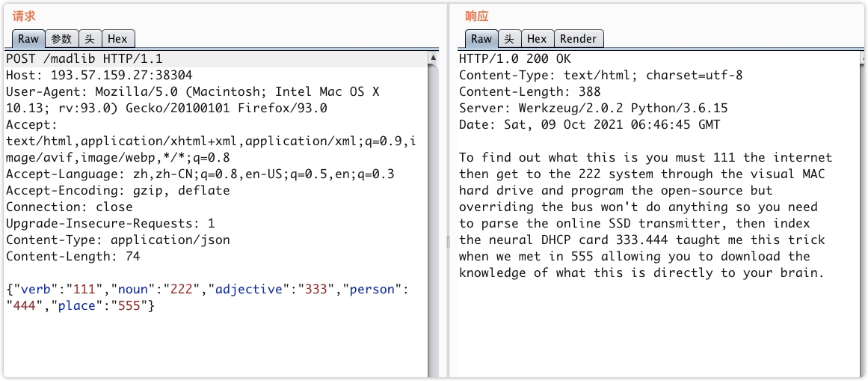Place cursor in POST /madlib request line
868x381 pixels.
tap(84, 58)
